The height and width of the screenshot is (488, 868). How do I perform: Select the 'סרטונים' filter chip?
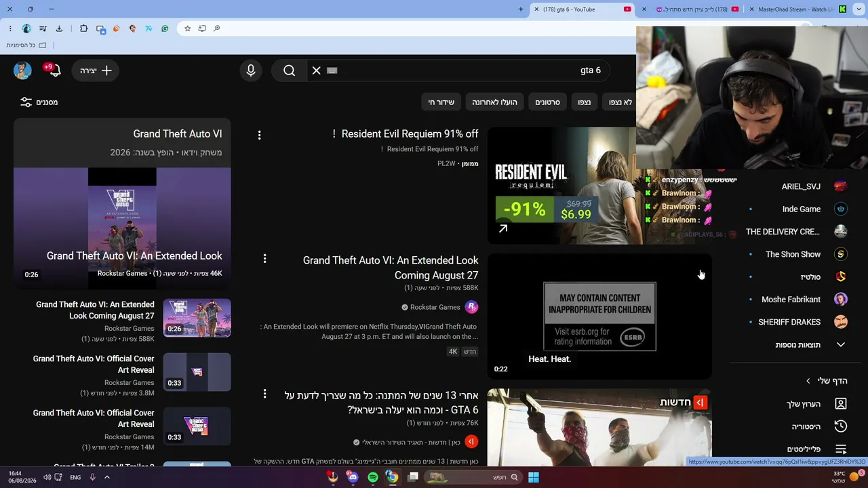547,102
